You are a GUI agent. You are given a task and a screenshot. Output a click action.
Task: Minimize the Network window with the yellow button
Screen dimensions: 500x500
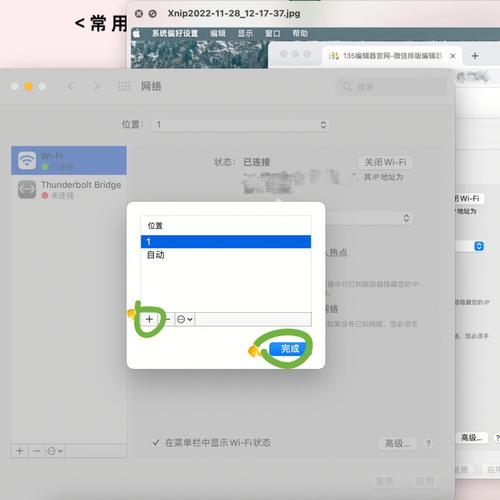[28, 87]
